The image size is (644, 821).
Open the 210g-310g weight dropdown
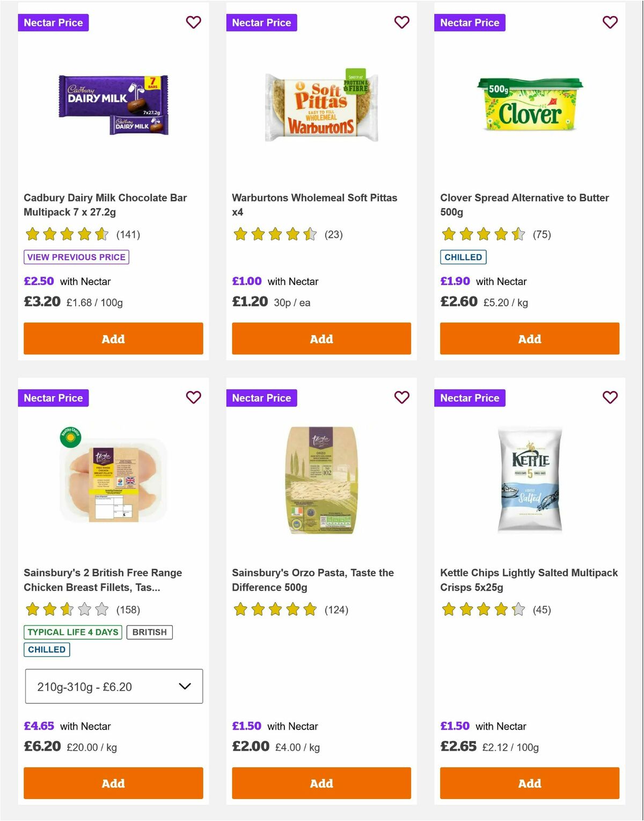[x=113, y=686]
